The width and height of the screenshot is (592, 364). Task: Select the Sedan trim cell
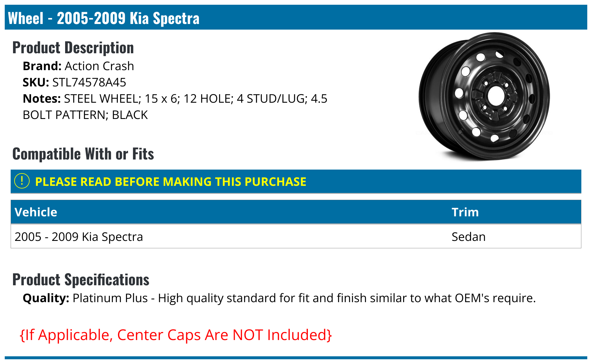coord(468,237)
